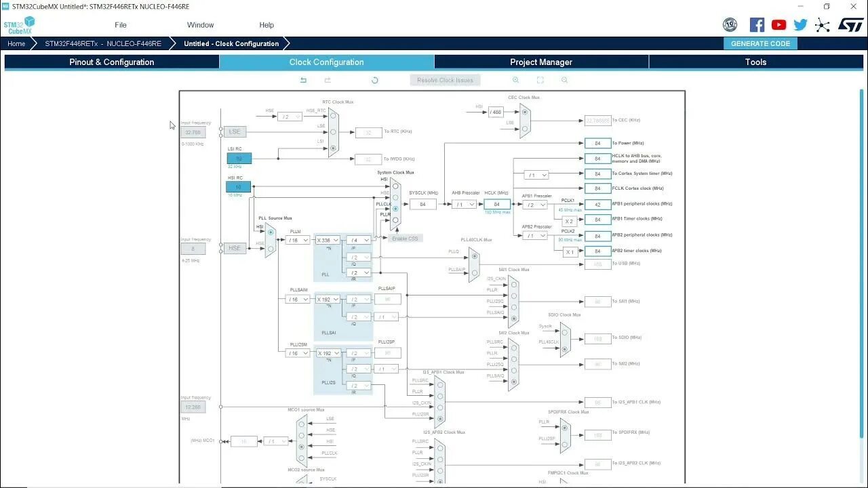Open the ST Twitter icon
This screenshot has width=868, height=488.
click(x=800, y=25)
